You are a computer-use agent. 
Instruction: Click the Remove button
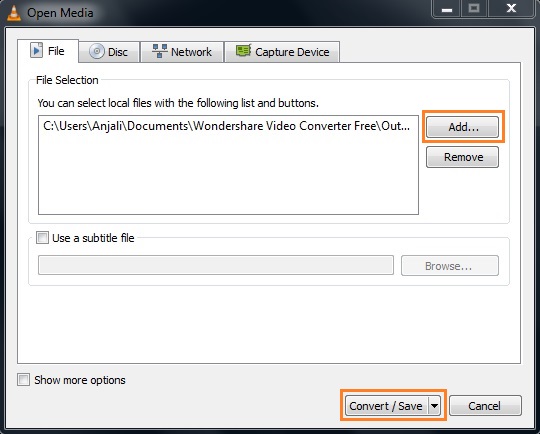tap(463, 157)
